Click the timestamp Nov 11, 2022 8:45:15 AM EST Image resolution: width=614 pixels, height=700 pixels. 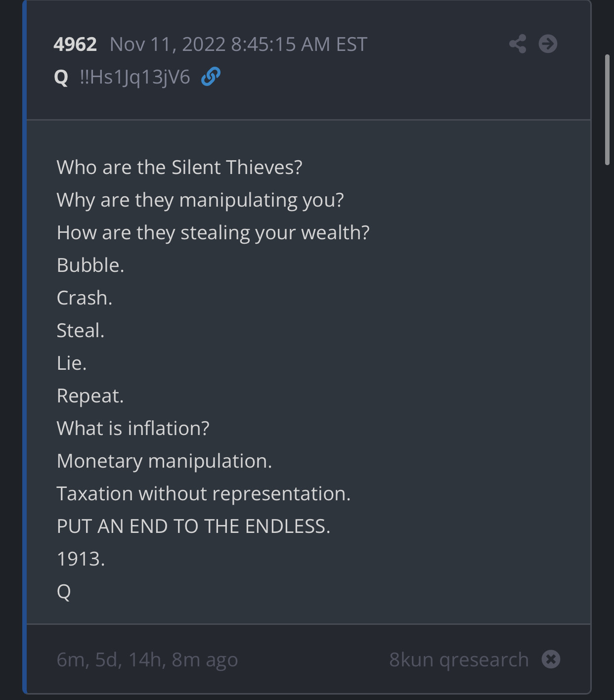(x=238, y=44)
